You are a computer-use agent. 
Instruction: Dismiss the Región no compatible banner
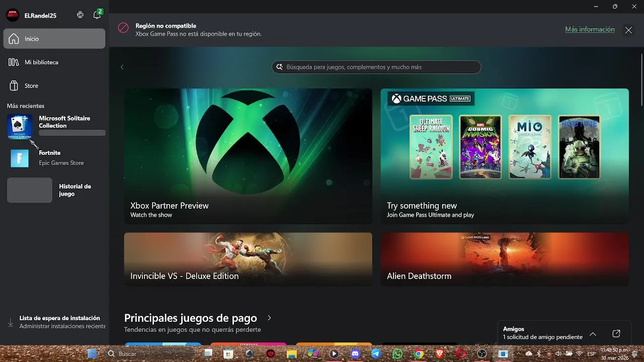click(628, 30)
